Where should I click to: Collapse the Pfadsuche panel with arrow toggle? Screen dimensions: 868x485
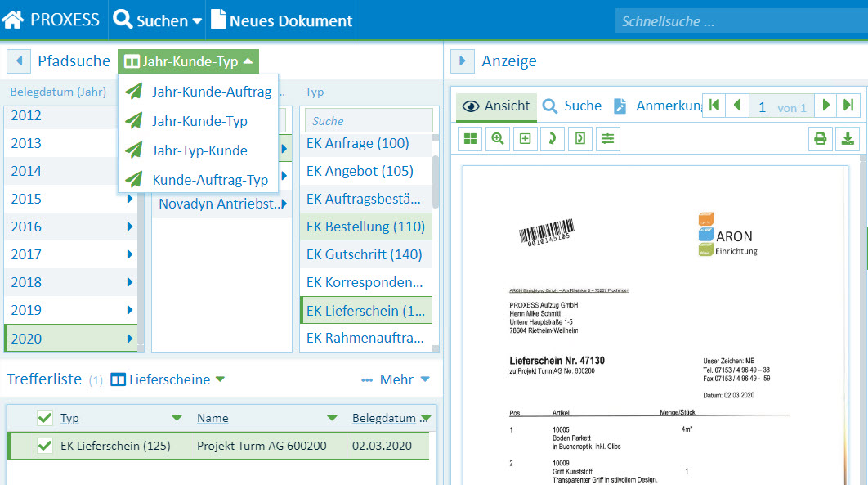(18, 61)
